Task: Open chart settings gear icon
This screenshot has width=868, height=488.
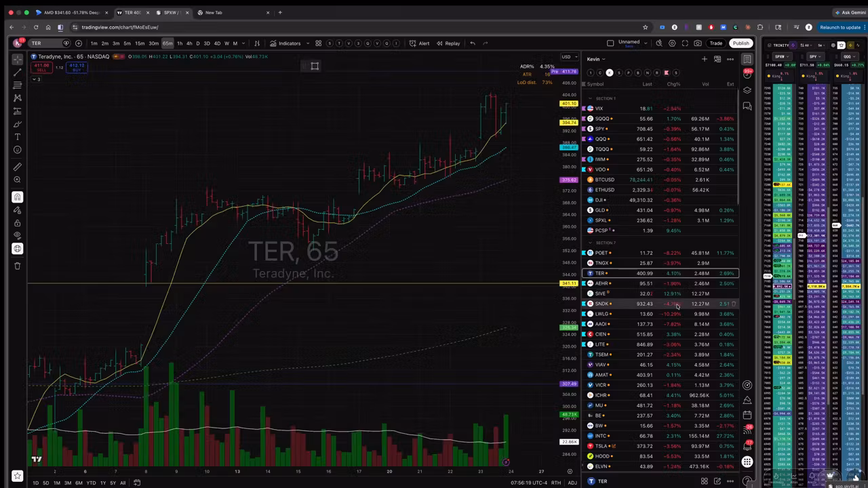Action: [x=672, y=43]
